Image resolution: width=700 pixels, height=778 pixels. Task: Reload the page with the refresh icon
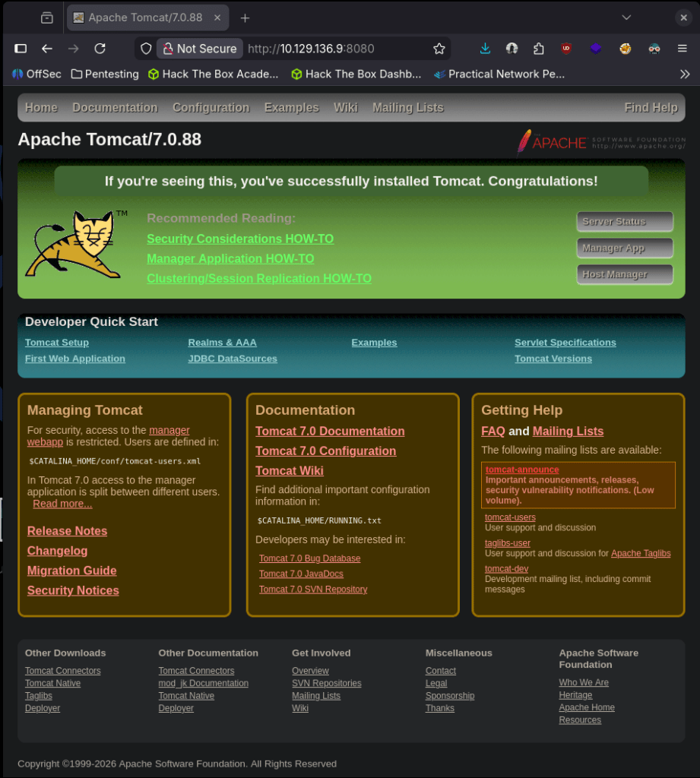click(x=100, y=49)
